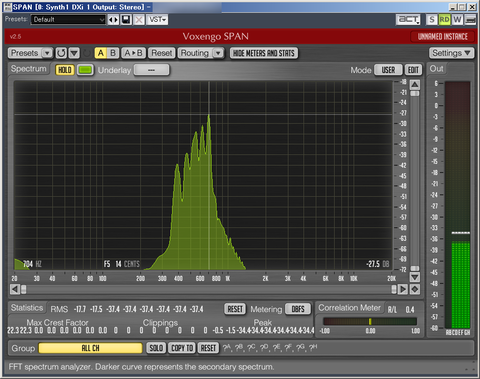480x379 pixels.
Task: Click the floppy disk save preset icon
Action: tap(126, 20)
